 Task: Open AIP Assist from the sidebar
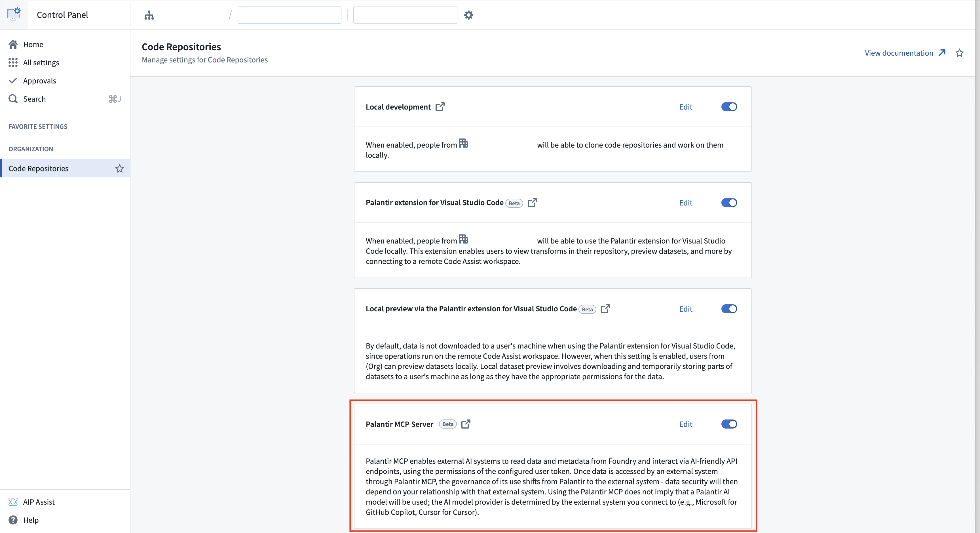click(x=39, y=502)
